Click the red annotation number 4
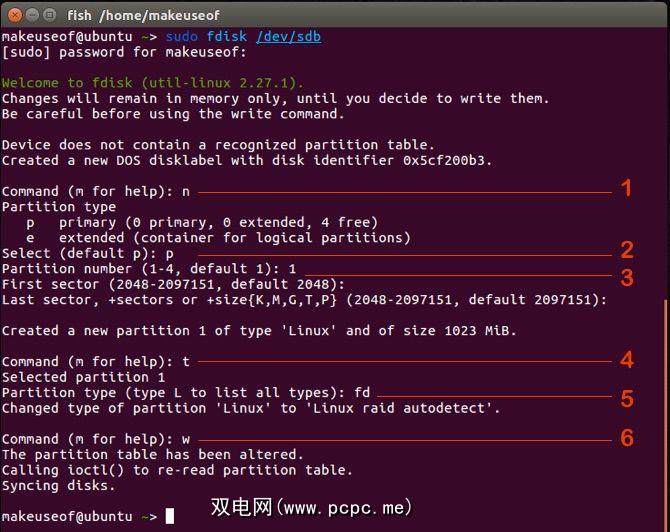Viewport: 670px width, 532px height. coord(627,360)
